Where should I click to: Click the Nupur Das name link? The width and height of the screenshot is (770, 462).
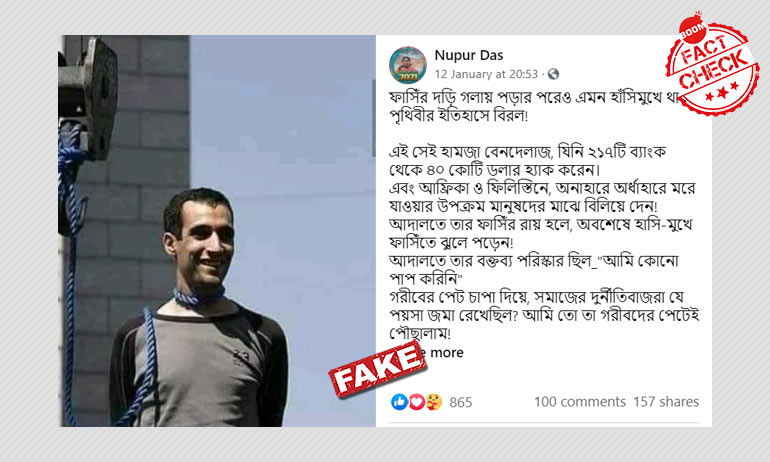pyautogui.click(x=468, y=55)
